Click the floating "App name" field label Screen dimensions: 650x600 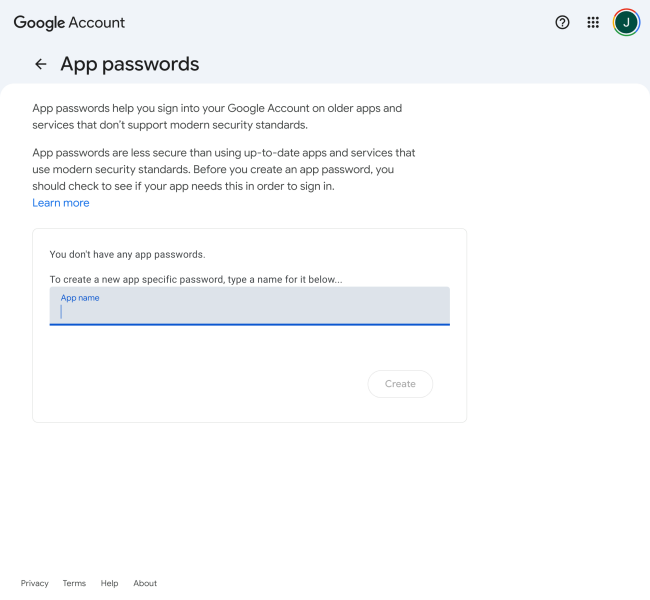pyautogui.click(x=80, y=298)
